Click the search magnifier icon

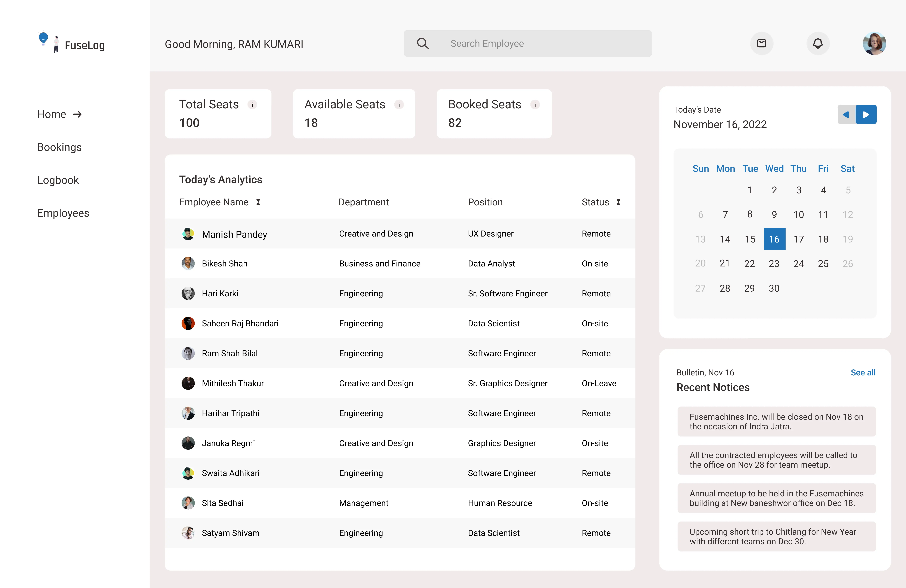(423, 43)
